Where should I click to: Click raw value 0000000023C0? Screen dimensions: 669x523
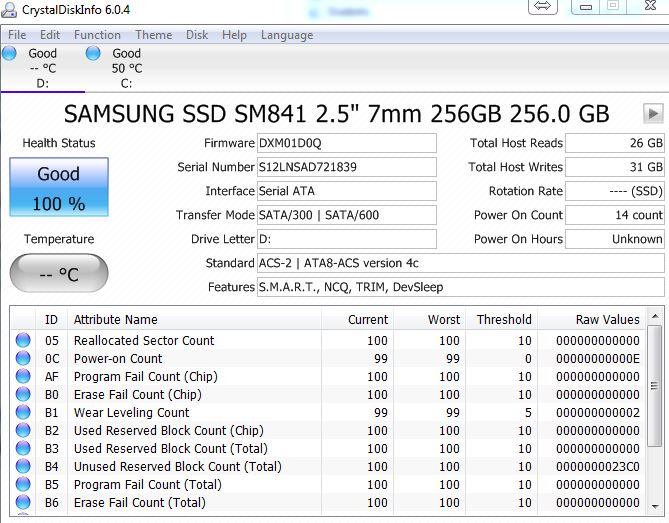[598, 466]
